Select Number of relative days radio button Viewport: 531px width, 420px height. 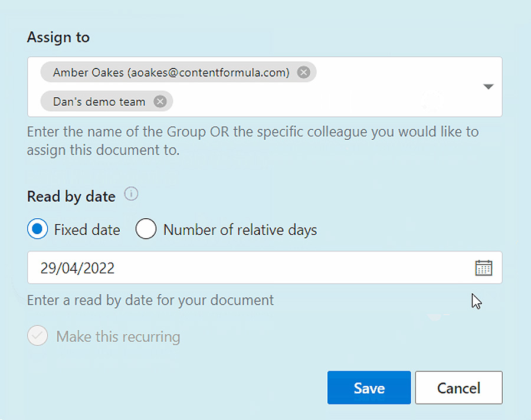(x=146, y=229)
